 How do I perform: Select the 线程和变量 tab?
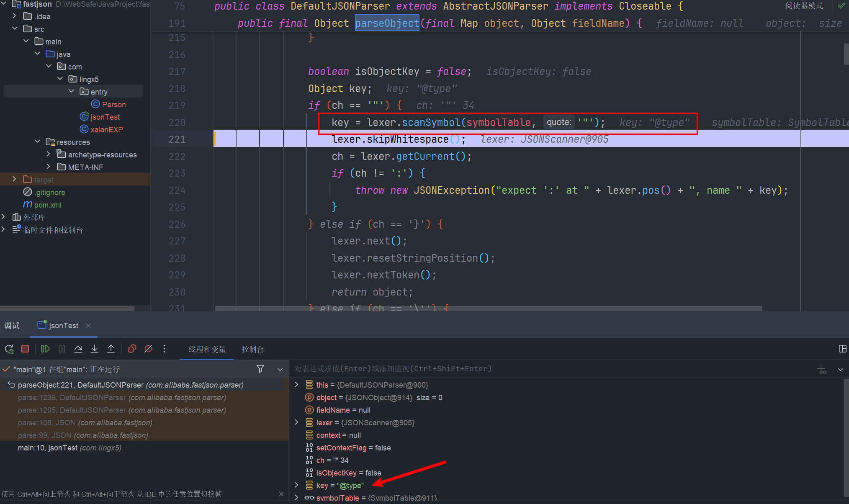pos(207,349)
